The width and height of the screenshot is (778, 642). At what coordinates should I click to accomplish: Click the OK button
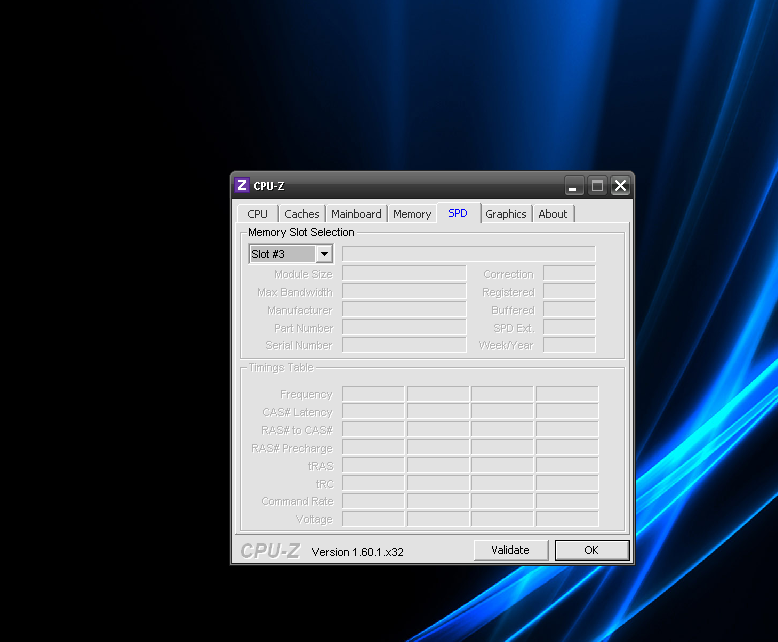tap(591, 550)
